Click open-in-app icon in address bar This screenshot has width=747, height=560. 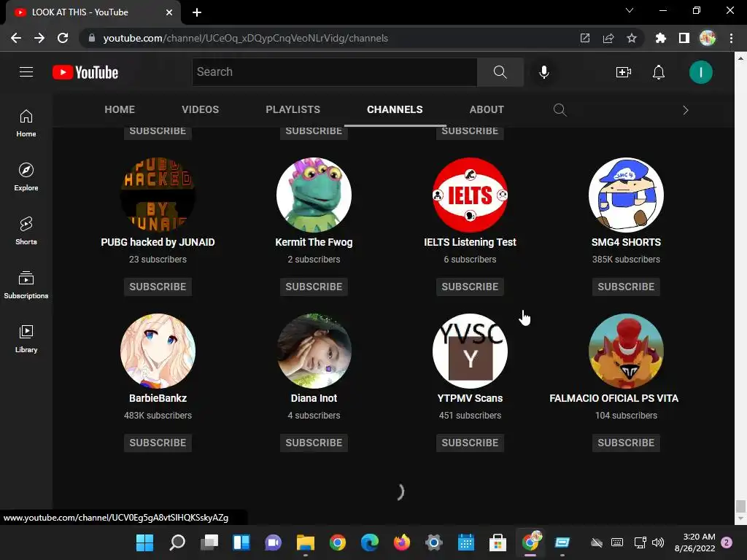point(585,38)
